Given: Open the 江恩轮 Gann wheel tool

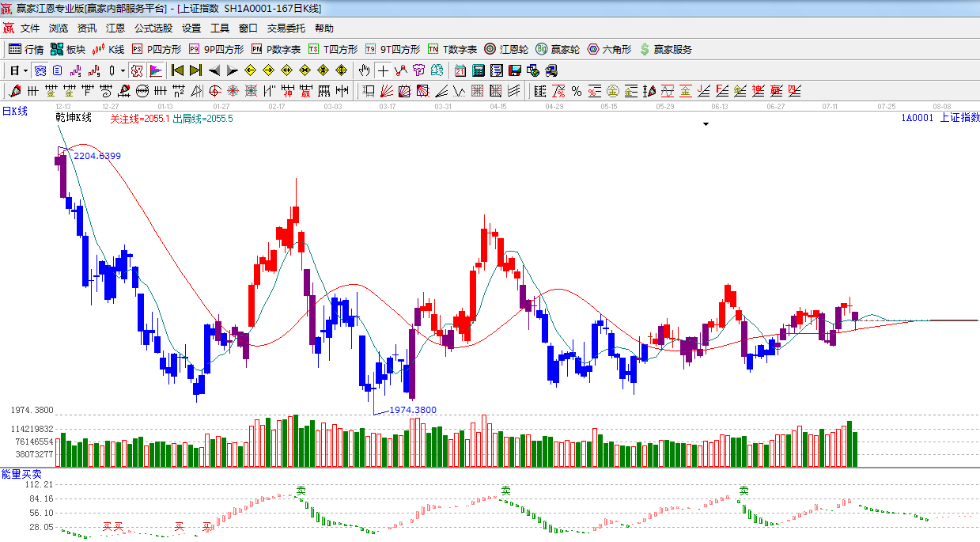Looking at the screenshot, I should coord(506,49).
